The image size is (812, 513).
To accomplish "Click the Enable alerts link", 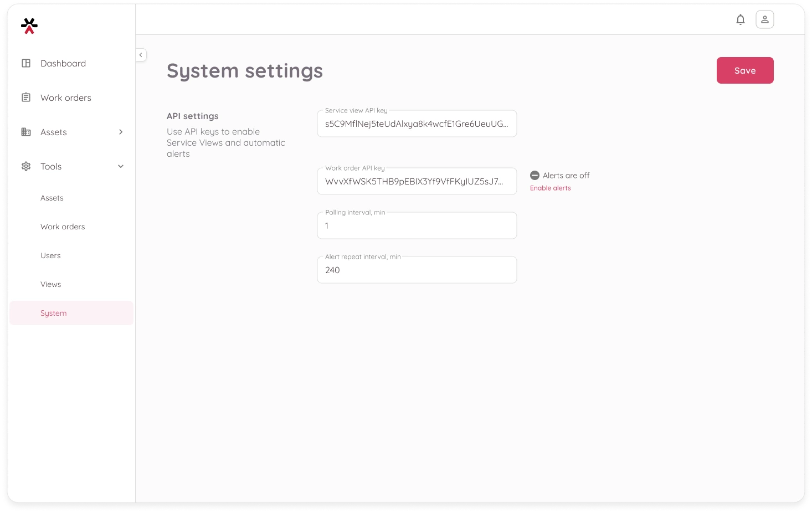I will click(550, 188).
